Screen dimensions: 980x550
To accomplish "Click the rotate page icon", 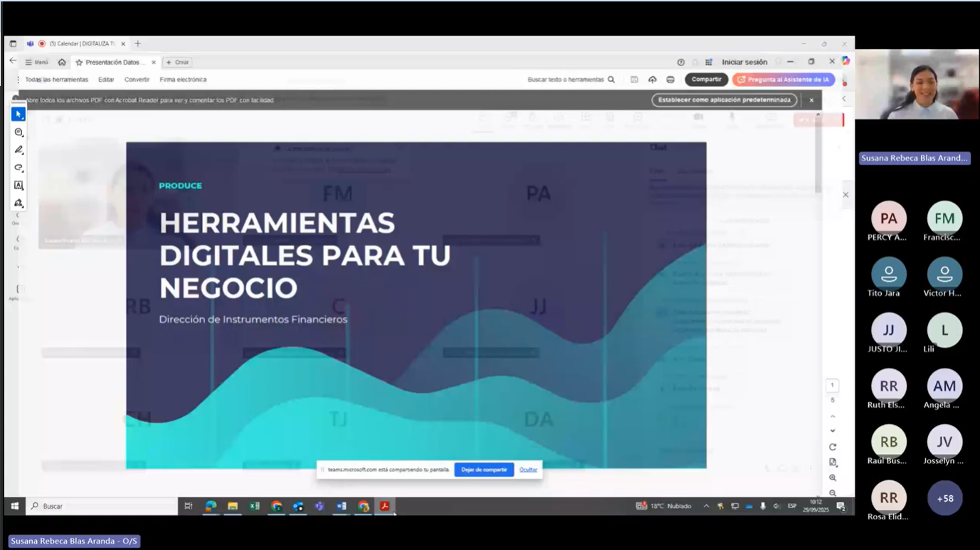I will point(833,447).
